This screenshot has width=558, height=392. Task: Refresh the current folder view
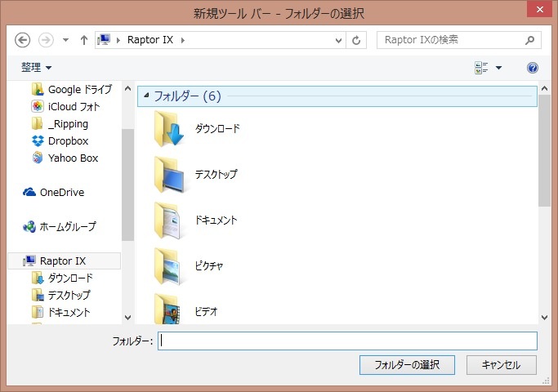point(356,40)
